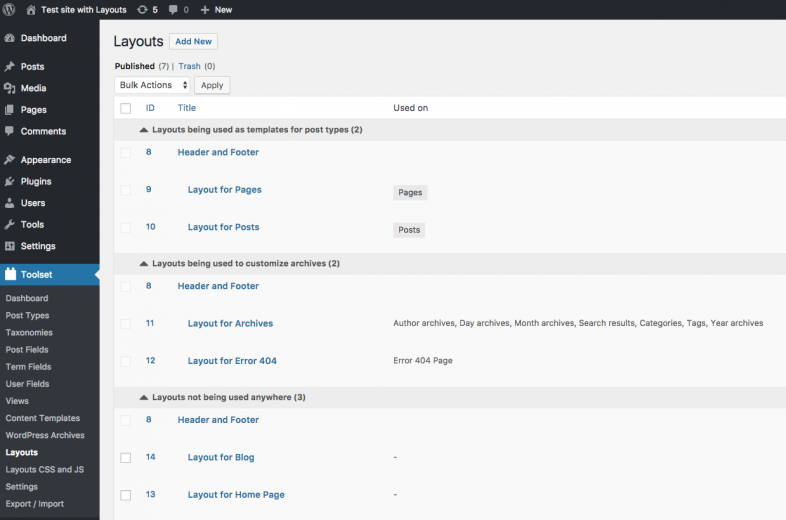Screen dimensions: 786x520
Task: Click the Tools wrench icon
Action: (x=10, y=224)
